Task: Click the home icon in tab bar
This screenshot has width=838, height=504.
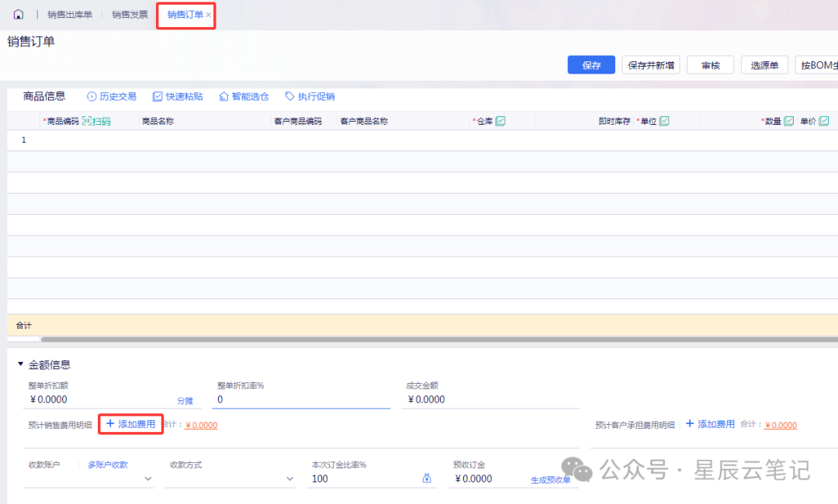Action: click(19, 15)
